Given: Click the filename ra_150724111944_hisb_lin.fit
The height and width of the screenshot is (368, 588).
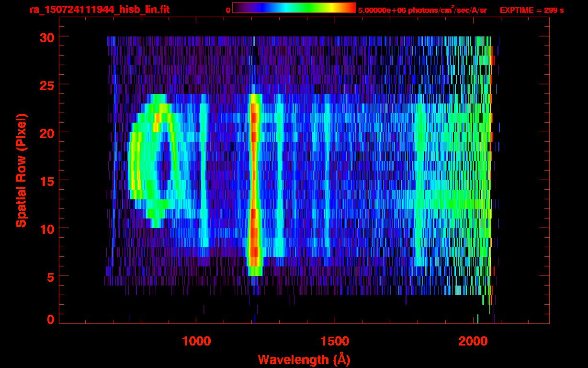Looking at the screenshot, I should coord(99,9).
